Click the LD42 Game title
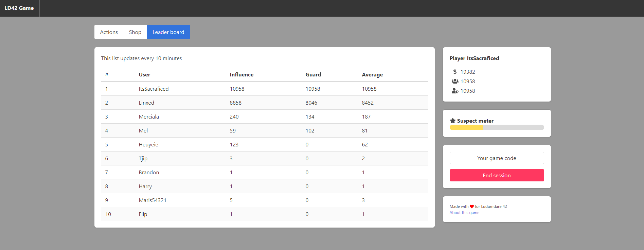This screenshot has width=644, height=250. tap(19, 8)
